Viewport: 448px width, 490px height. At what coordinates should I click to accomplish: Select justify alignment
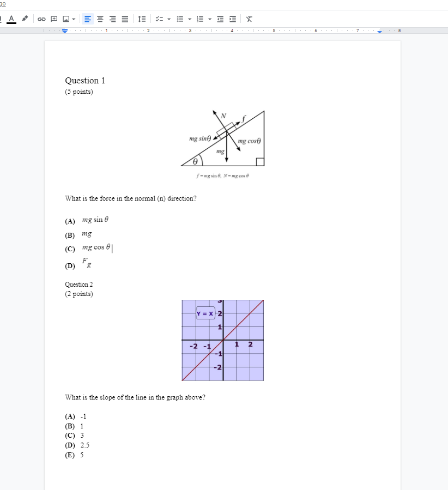click(x=125, y=19)
